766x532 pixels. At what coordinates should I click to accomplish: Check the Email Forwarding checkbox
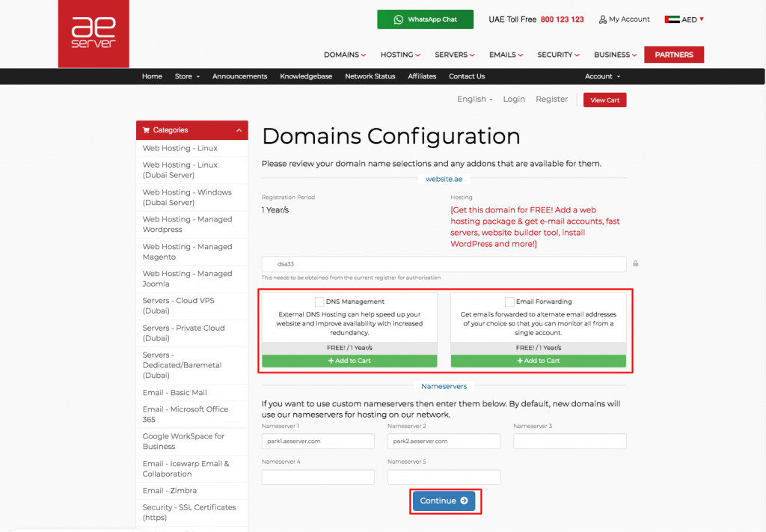(x=509, y=301)
